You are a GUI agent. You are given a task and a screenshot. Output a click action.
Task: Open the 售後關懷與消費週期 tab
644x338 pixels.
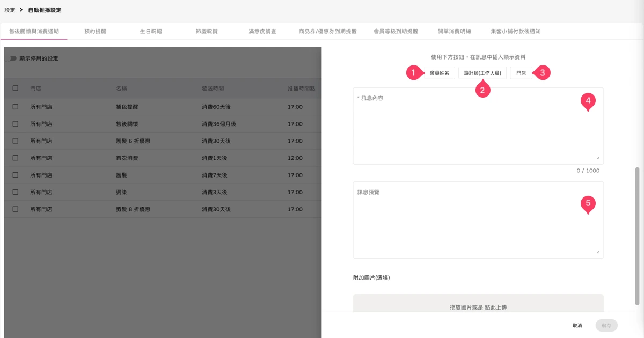pos(34,31)
